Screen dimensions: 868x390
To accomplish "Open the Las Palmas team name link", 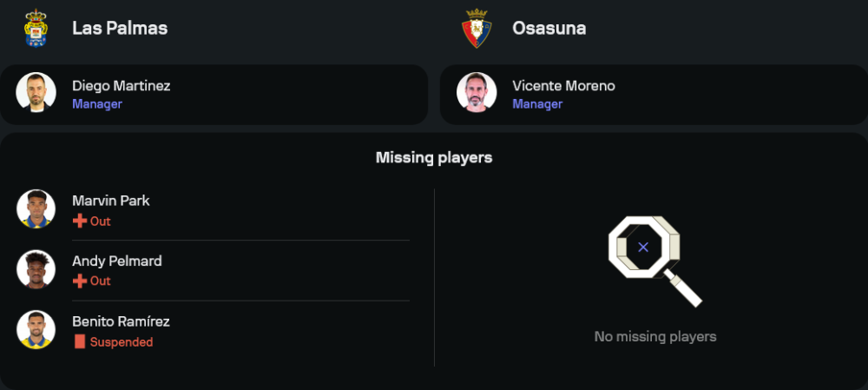I will [x=120, y=28].
